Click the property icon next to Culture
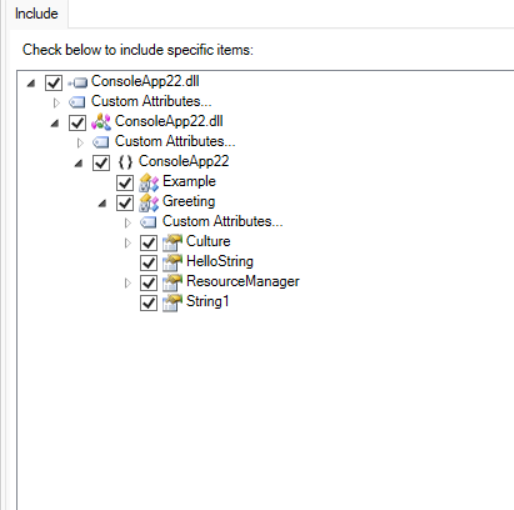The width and height of the screenshot is (514, 510). click(x=172, y=242)
